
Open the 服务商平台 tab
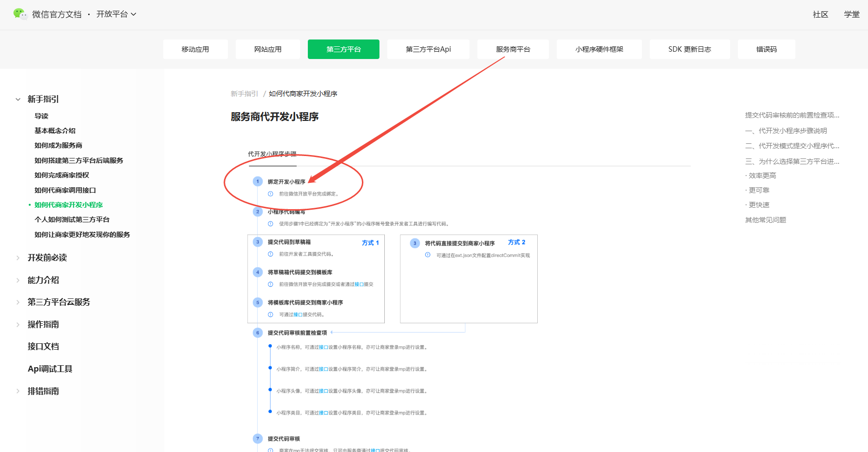click(x=513, y=49)
